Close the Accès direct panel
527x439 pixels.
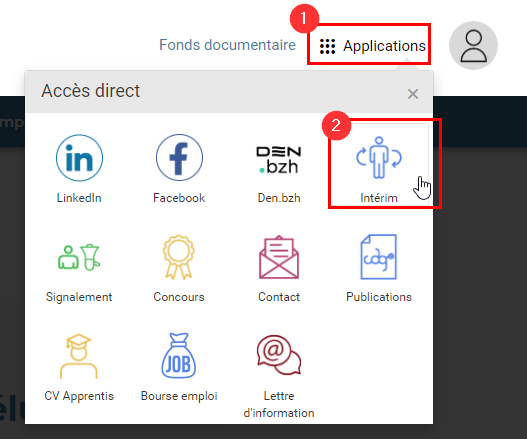point(413,94)
